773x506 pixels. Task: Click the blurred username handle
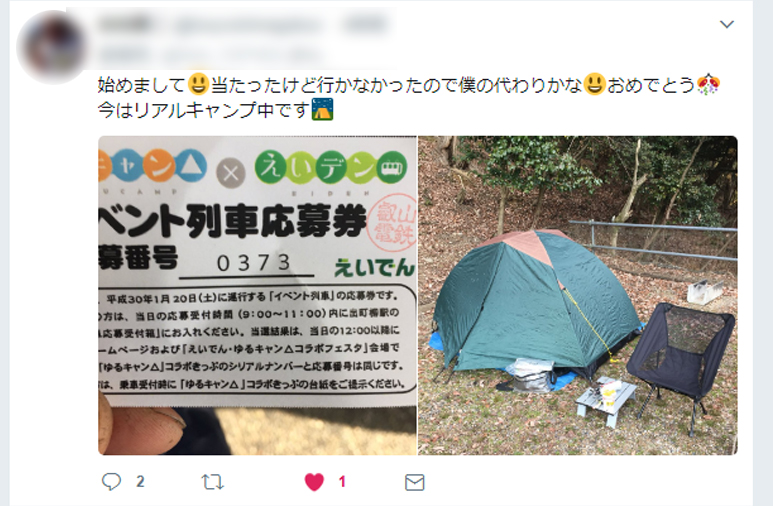point(248,25)
